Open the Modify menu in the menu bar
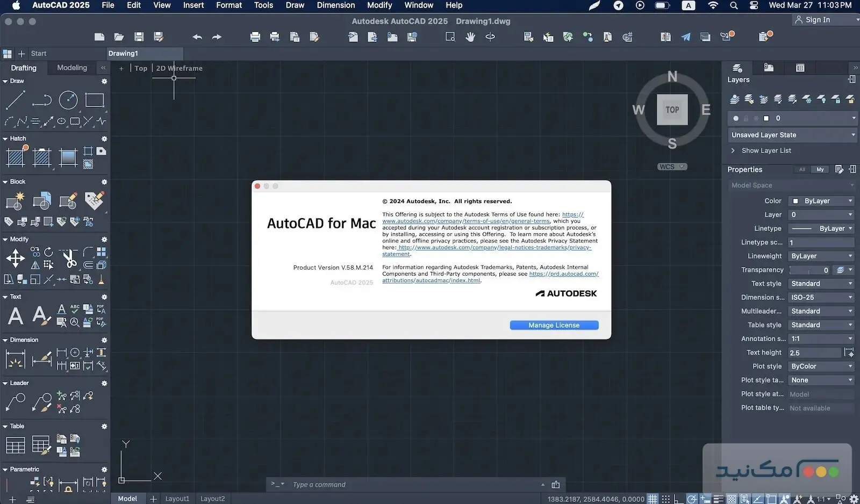Screen dimensions: 860x504 point(379,5)
